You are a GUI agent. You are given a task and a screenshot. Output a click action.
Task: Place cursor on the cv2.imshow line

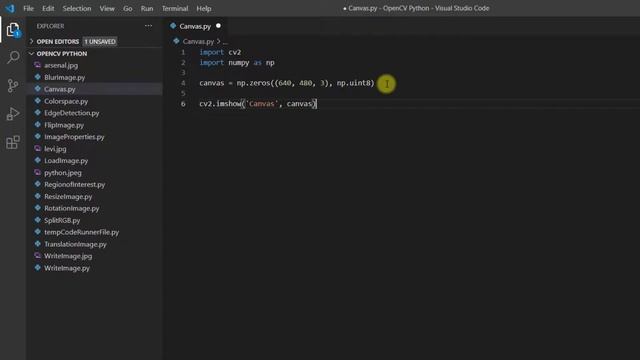click(257, 104)
